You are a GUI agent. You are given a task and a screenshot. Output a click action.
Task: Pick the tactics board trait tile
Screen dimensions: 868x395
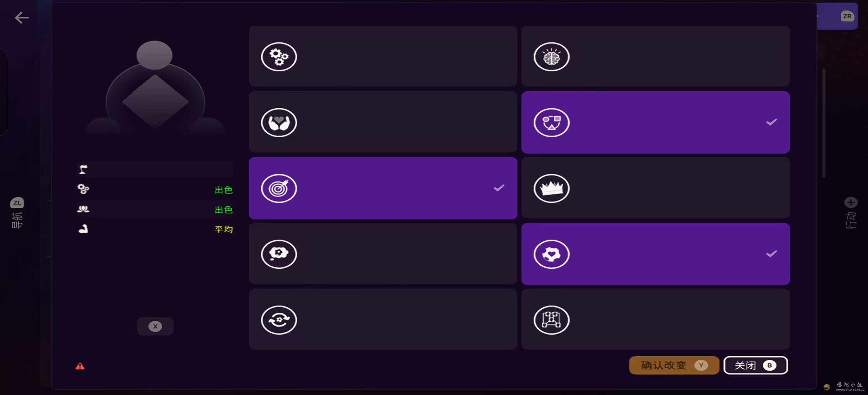click(x=655, y=320)
